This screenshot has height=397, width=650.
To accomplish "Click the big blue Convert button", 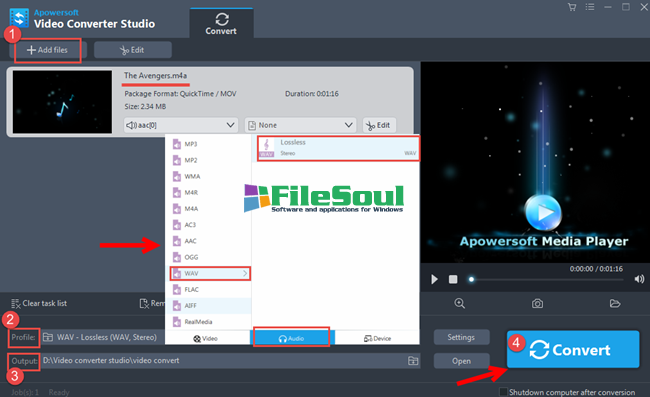I will pos(573,349).
